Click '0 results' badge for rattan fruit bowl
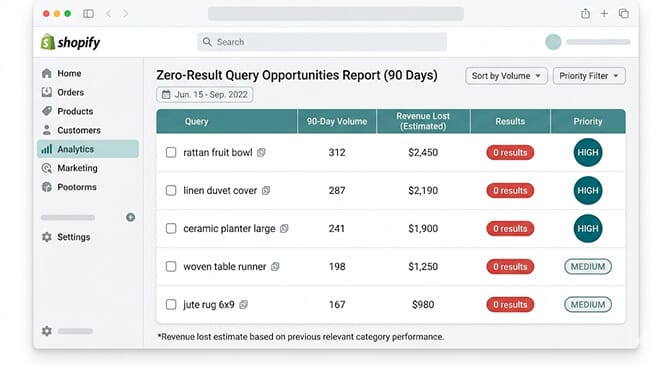 510,152
